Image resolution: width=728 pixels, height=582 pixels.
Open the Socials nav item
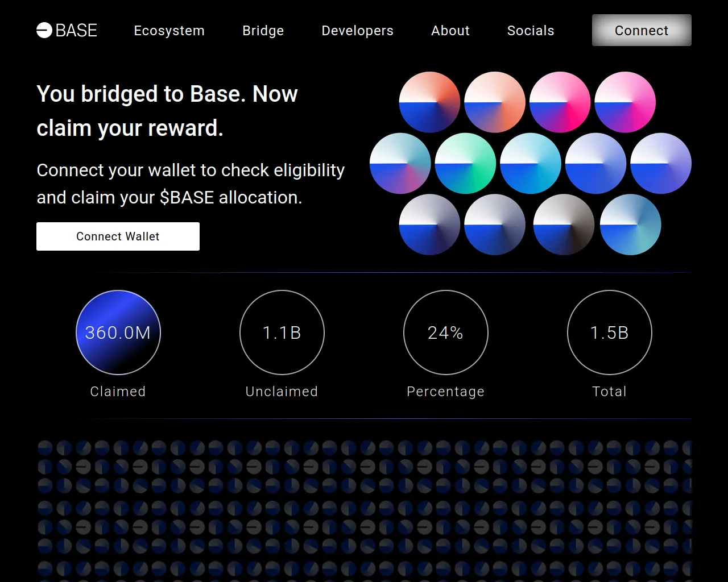pos(531,31)
